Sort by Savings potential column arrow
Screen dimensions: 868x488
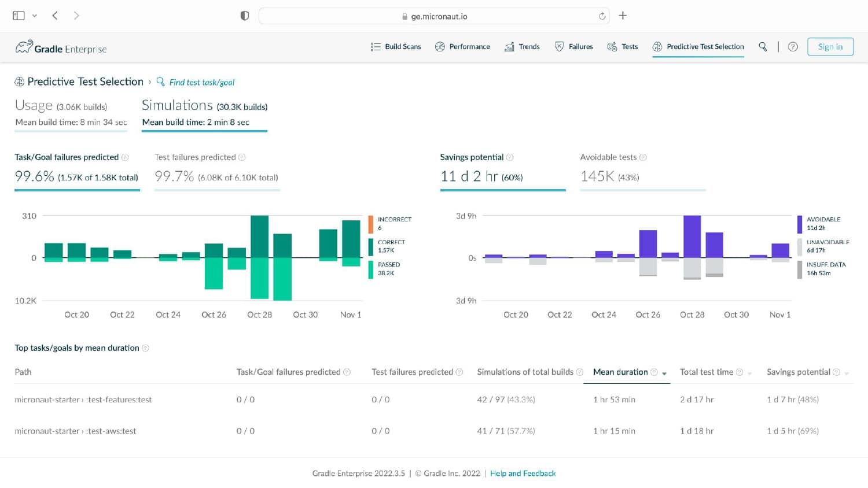click(x=847, y=374)
